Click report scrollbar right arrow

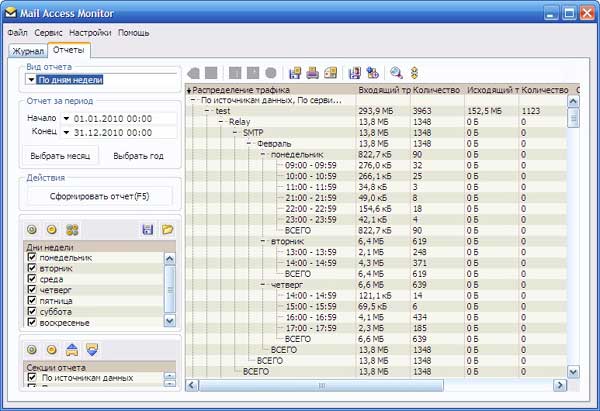[x=560, y=385]
